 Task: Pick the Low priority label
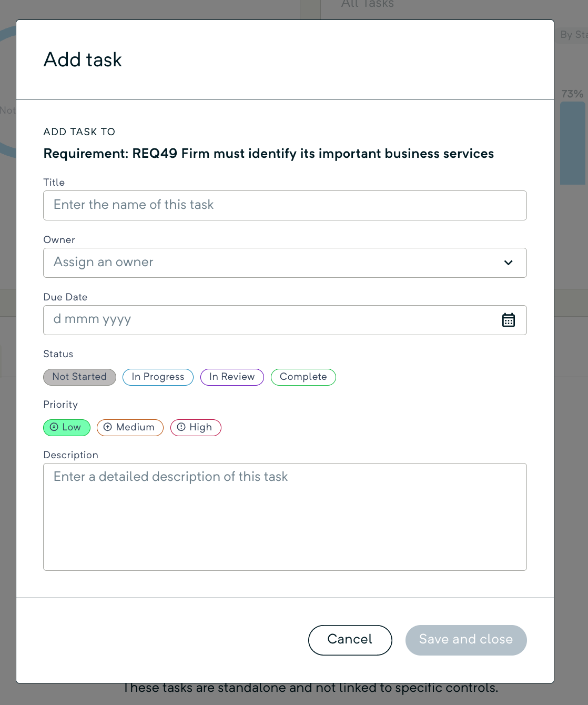tap(72, 427)
